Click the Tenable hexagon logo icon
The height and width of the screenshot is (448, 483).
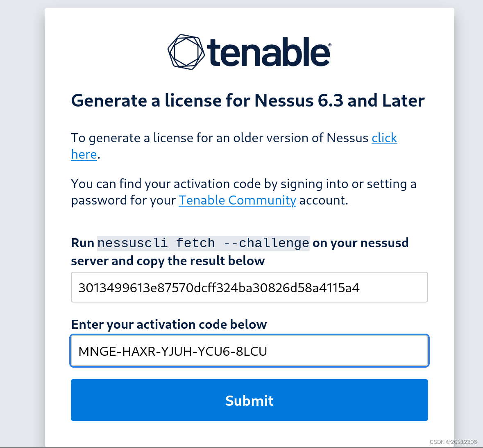(x=186, y=52)
